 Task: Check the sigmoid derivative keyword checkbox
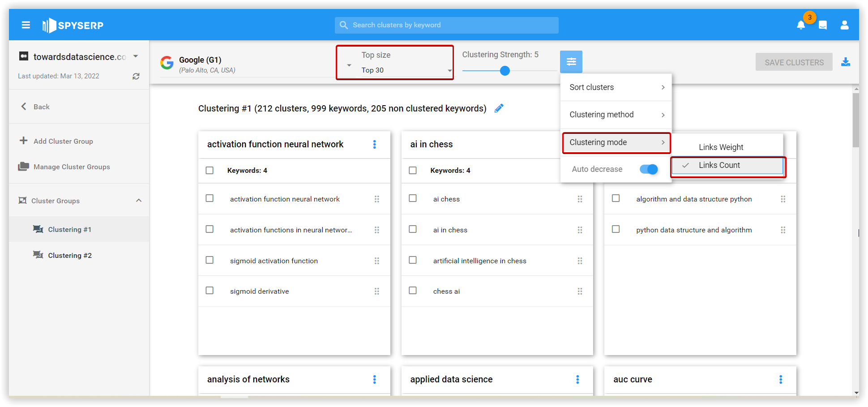210,291
